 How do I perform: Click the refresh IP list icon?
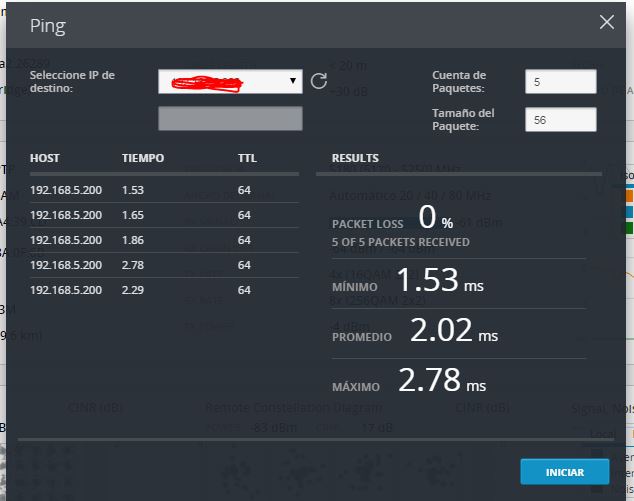[x=319, y=81]
